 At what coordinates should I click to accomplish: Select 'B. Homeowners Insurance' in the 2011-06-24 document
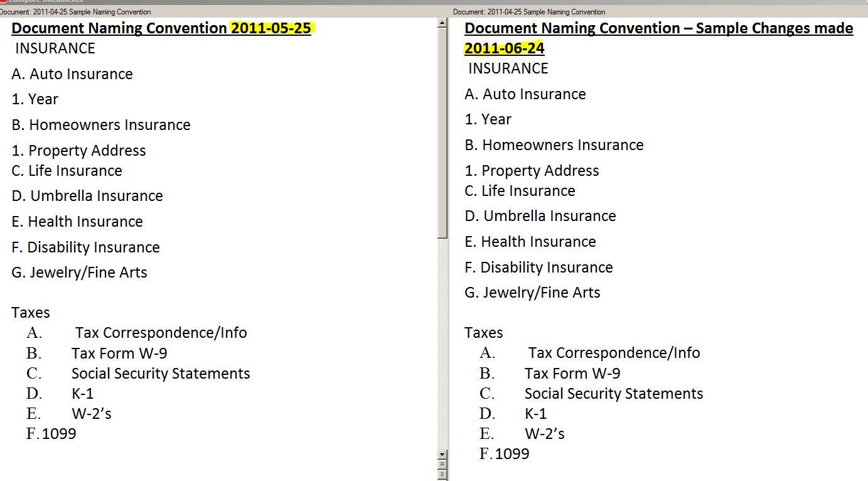[x=554, y=145]
